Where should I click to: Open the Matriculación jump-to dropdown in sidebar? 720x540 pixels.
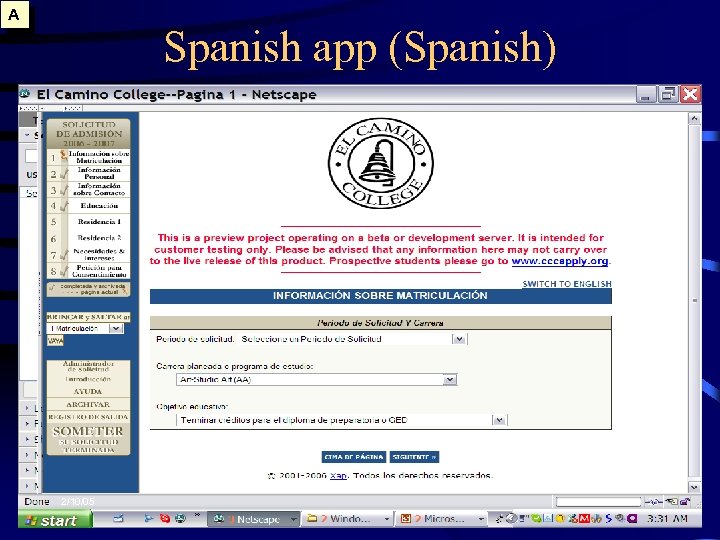pyautogui.click(x=116, y=328)
